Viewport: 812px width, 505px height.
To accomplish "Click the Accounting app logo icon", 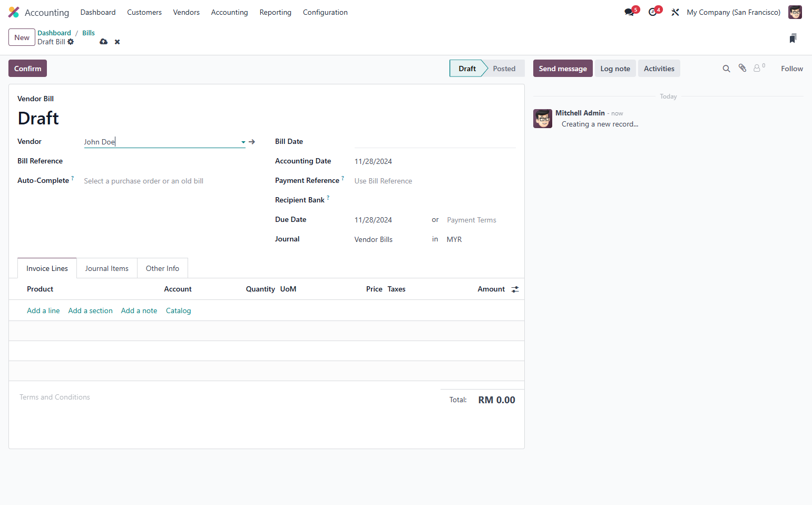I will [14, 12].
